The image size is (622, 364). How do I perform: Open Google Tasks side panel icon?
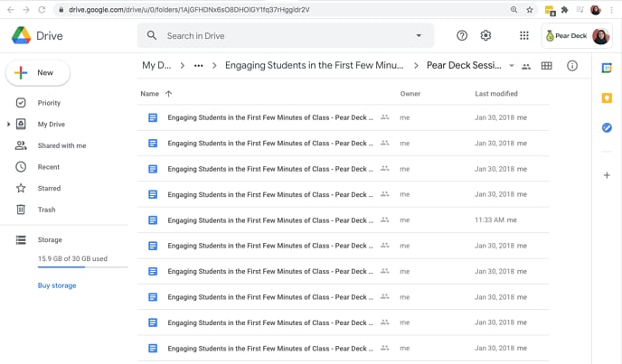coord(607,127)
